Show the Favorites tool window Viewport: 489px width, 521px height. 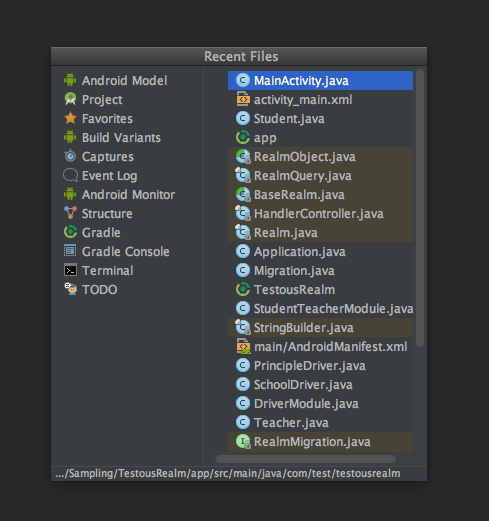107,118
